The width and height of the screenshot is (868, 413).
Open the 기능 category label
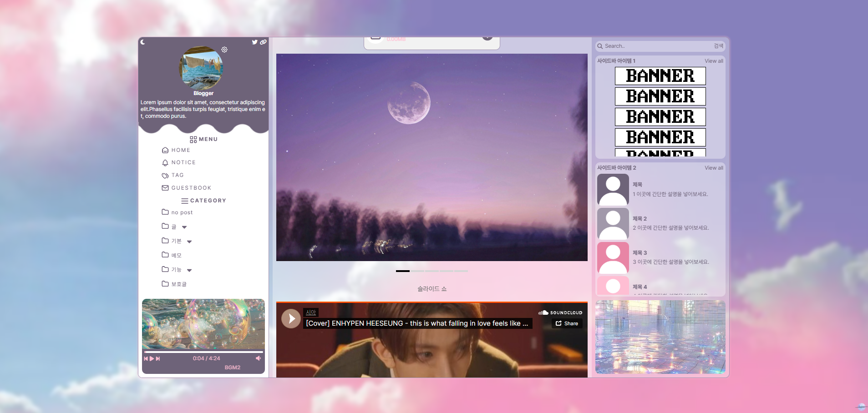[176, 270]
